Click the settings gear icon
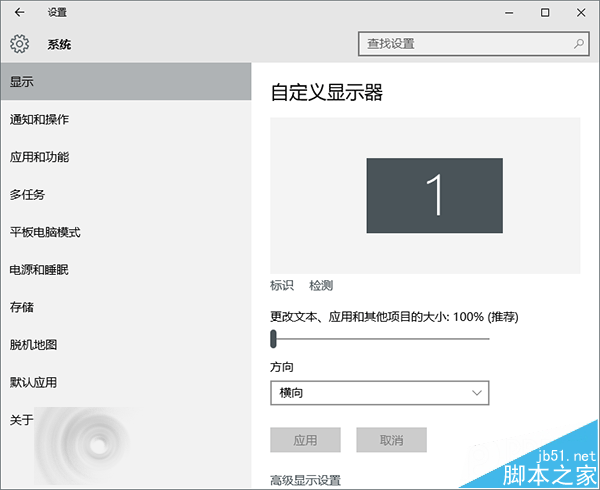 coord(19,44)
